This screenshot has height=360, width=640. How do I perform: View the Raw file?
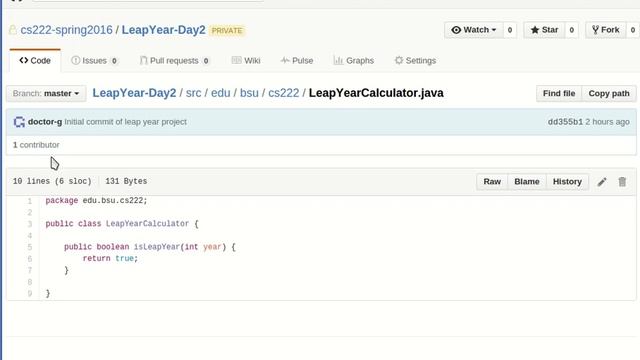492,182
